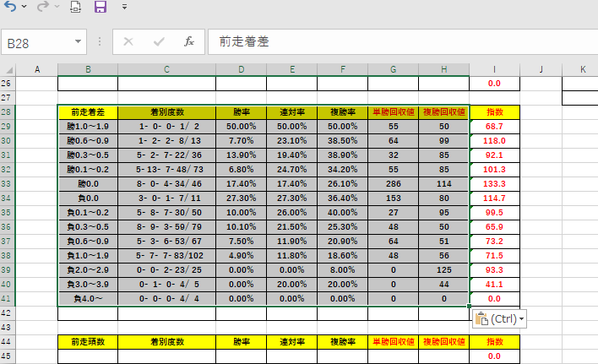Screen dimensions: 598x364
Task: Click index value 68.7
Action: tap(494, 126)
